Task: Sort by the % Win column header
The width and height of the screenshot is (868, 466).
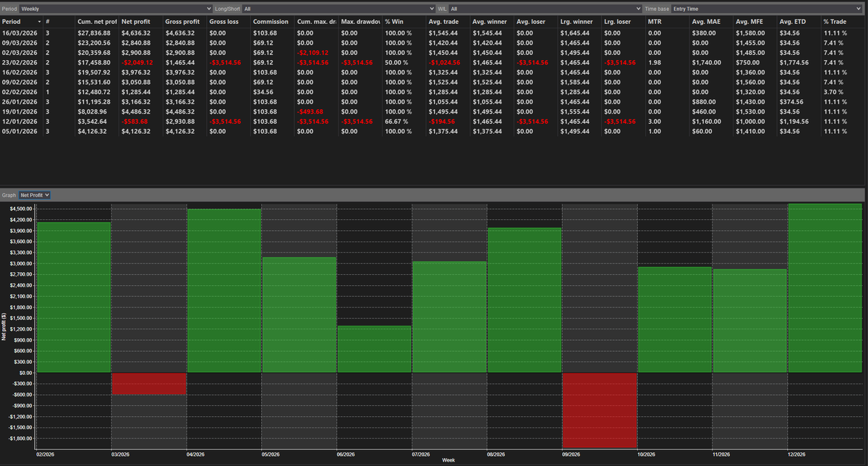Action: tap(394, 22)
